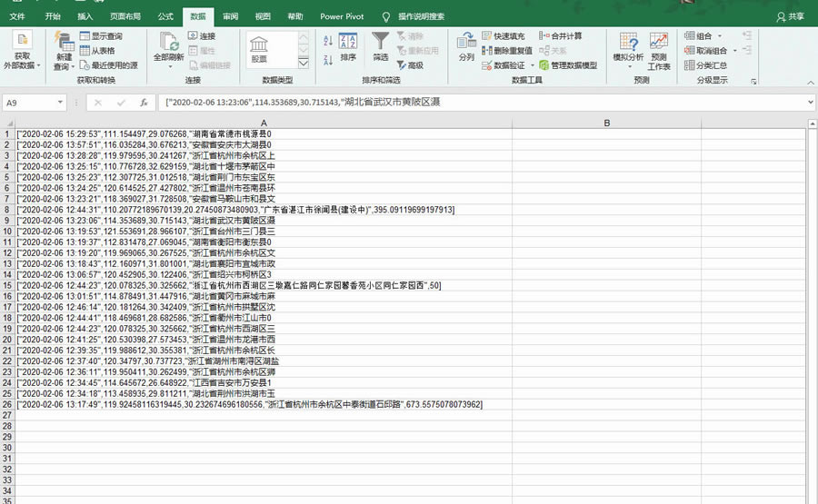Viewport: 818px width, 504px height.
Task: Open the 获取外部数据 dropdown button
Action: [x=22, y=51]
